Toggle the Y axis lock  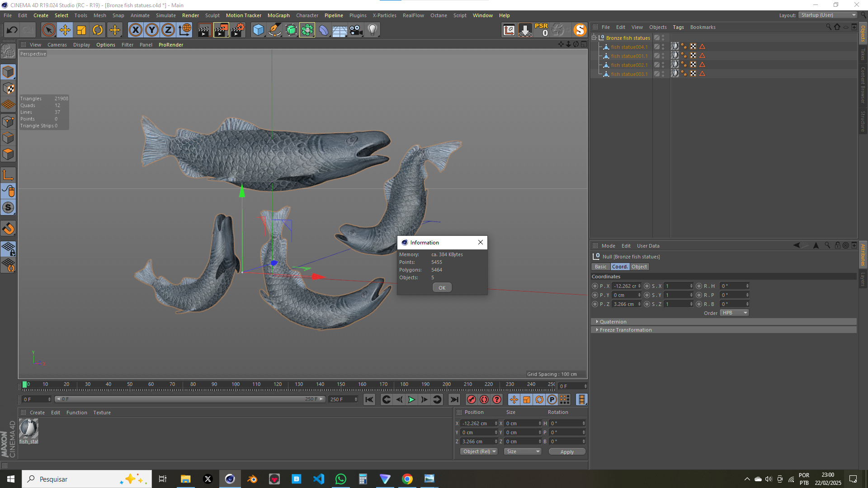[152, 30]
